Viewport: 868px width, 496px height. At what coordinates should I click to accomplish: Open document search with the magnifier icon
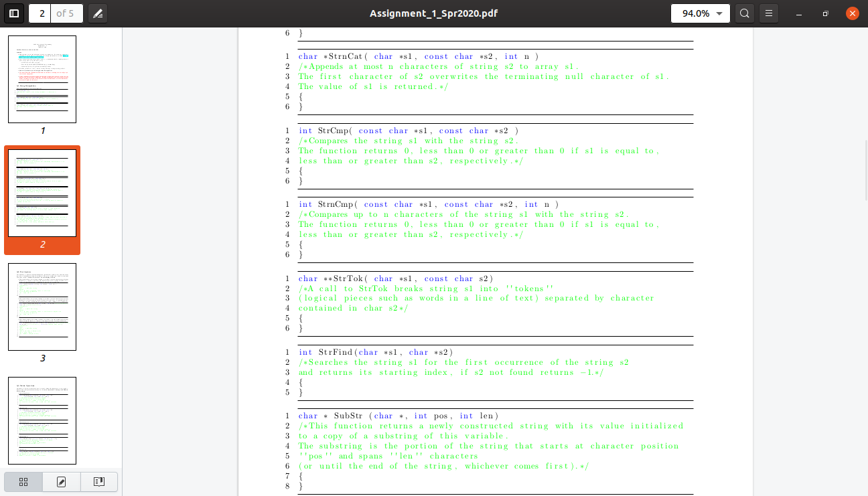[744, 13]
